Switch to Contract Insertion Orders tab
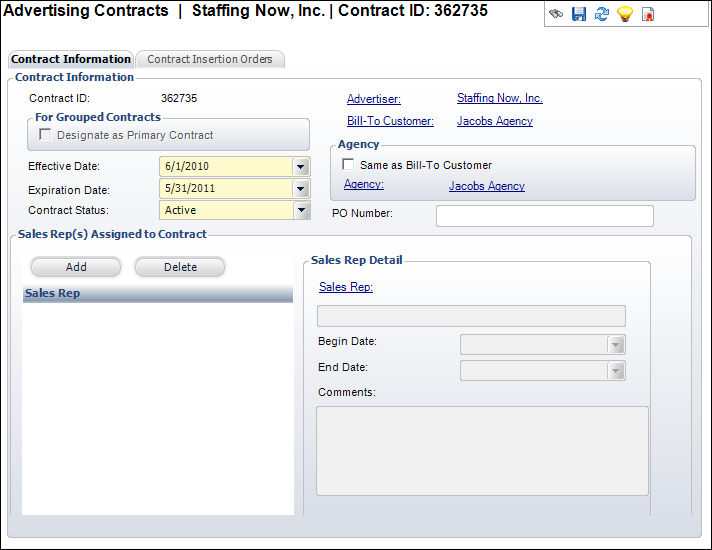 210,60
